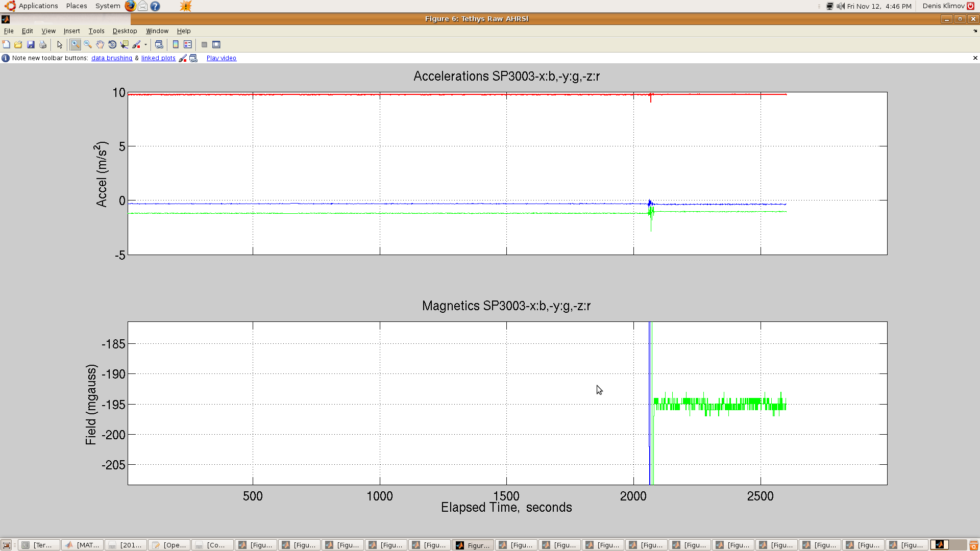Follow the 'linked plots' link
Screen dimensions: 980x551
[158, 58]
